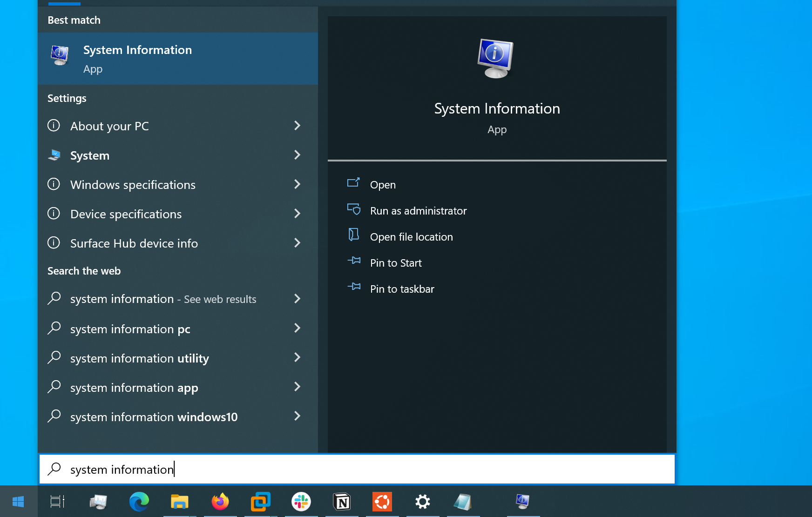Click the 'Settings' section header
The width and height of the screenshot is (812, 517).
pos(67,98)
